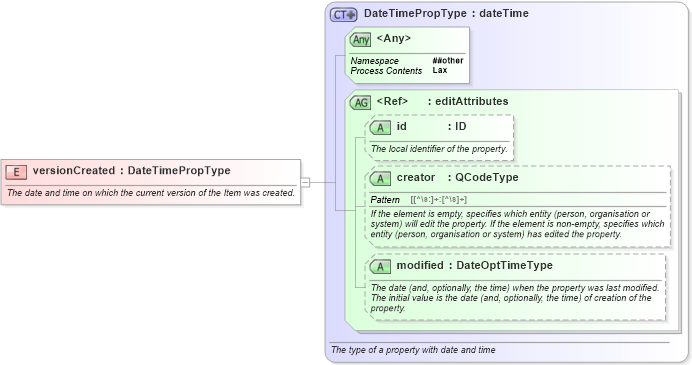Image resolution: width=692 pixels, height=365 pixels.
Task: Click the CT complex type icon
Action: [343, 15]
